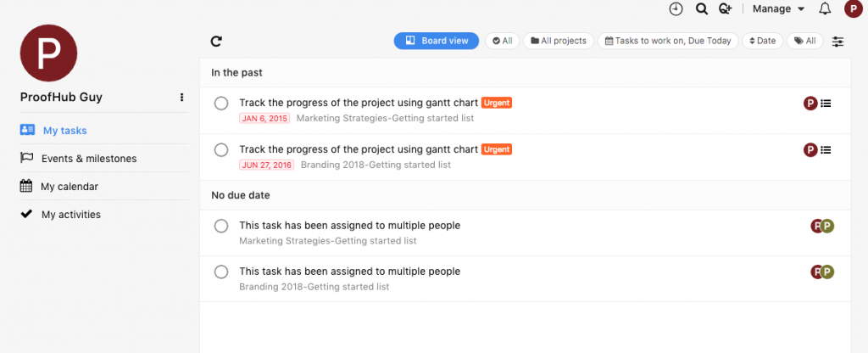The width and height of the screenshot is (868, 353).
Task: Click the Marketing Strategies-Getting started list text with date
Action: [x=386, y=118]
